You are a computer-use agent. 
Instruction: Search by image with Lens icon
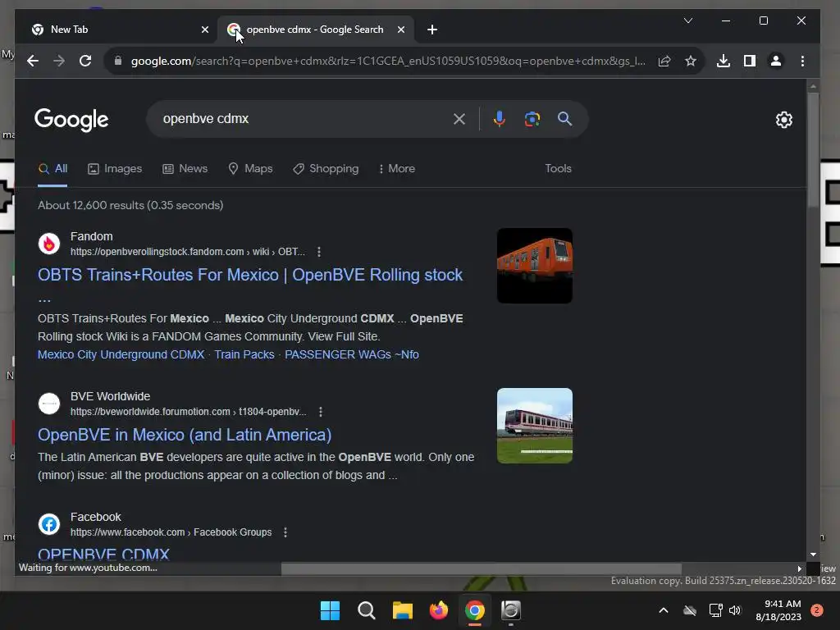(532, 119)
